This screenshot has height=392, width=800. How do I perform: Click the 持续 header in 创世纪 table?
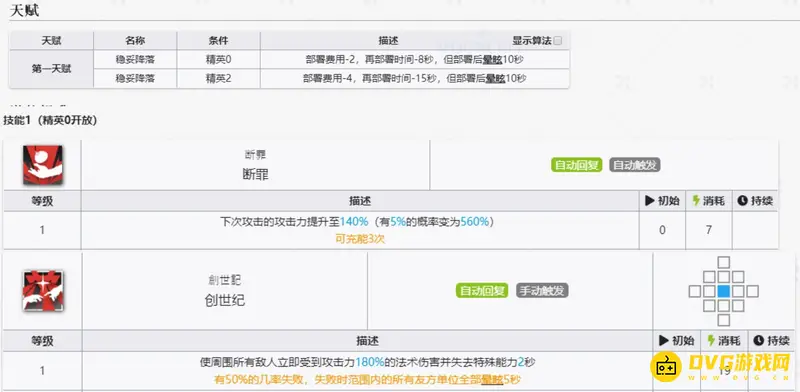point(772,340)
